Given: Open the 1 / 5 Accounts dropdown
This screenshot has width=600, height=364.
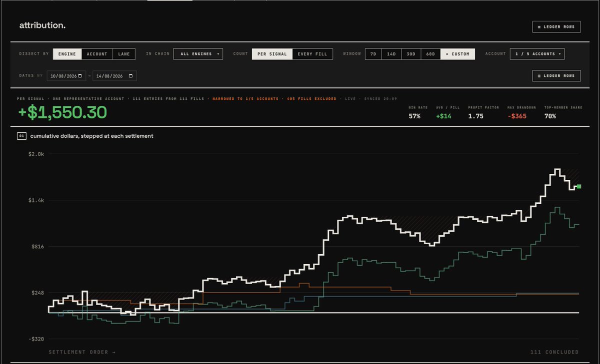Looking at the screenshot, I should click(537, 54).
